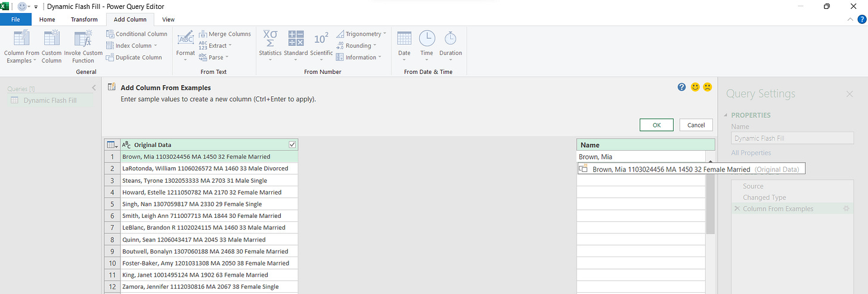Click the Cancel button
This screenshot has height=294, width=868.
click(x=696, y=125)
